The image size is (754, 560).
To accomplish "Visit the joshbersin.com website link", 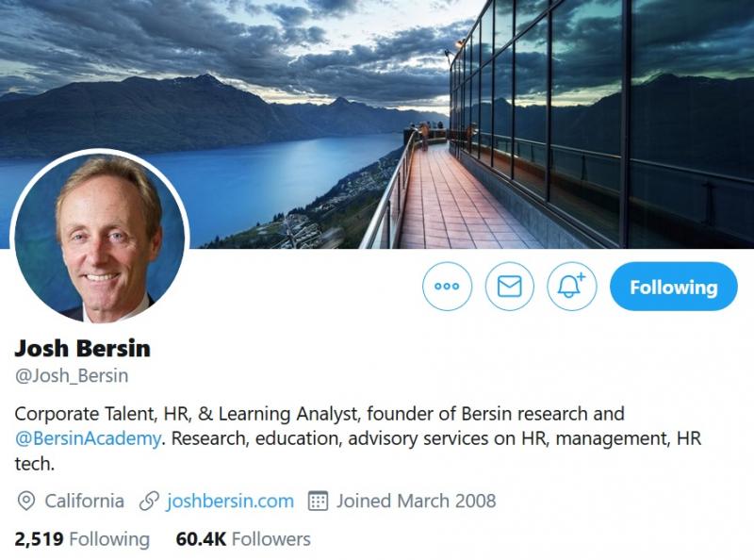I will tap(230, 501).
